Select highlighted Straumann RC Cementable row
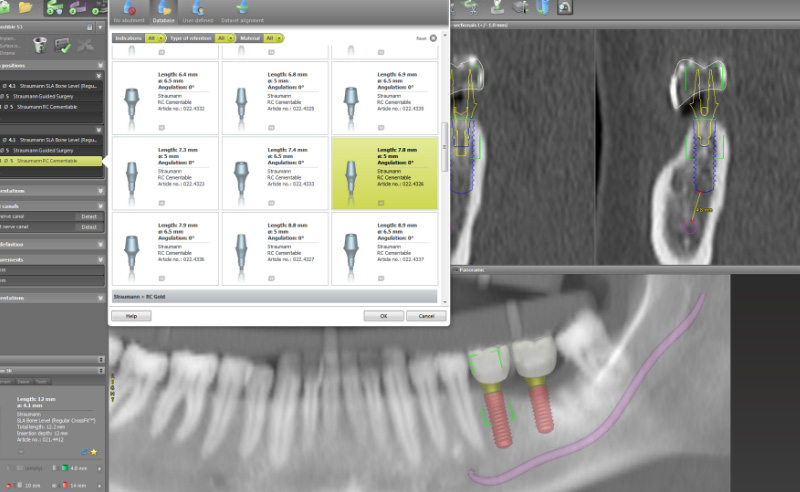Viewport: 800px width, 492px height. coord(51,161)
